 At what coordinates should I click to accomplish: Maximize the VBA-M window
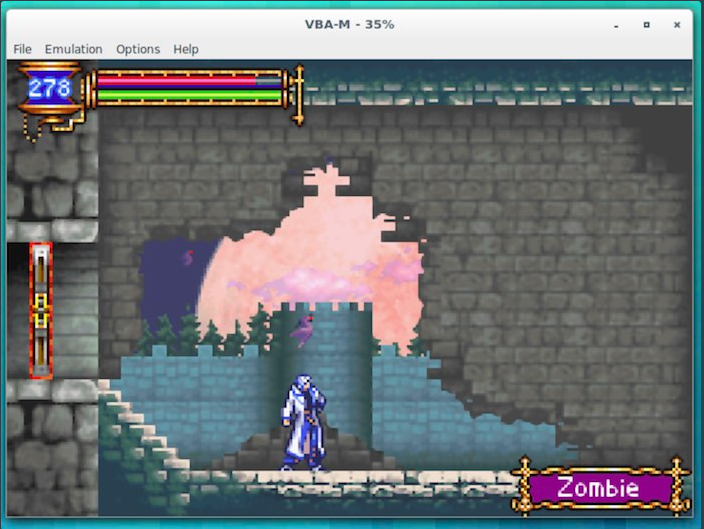tap(647, 25)
